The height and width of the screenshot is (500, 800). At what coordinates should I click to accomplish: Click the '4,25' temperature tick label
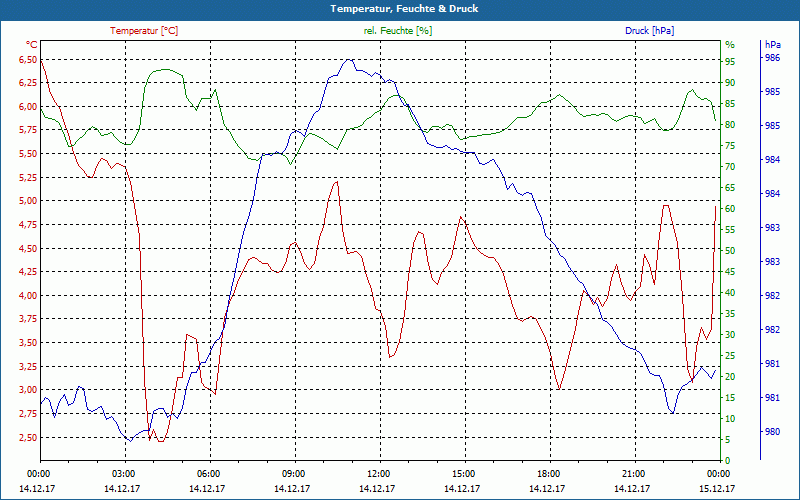[28, 272]
